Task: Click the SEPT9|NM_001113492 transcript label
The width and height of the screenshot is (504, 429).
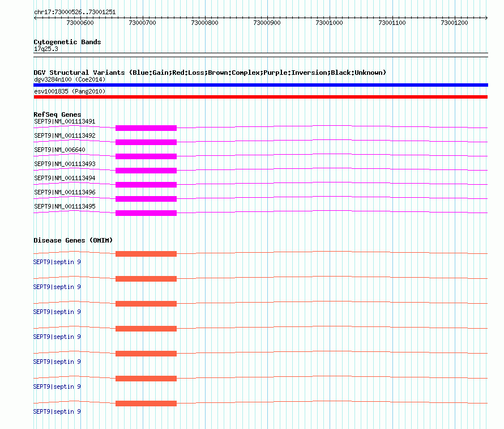Action: [65, 135]
